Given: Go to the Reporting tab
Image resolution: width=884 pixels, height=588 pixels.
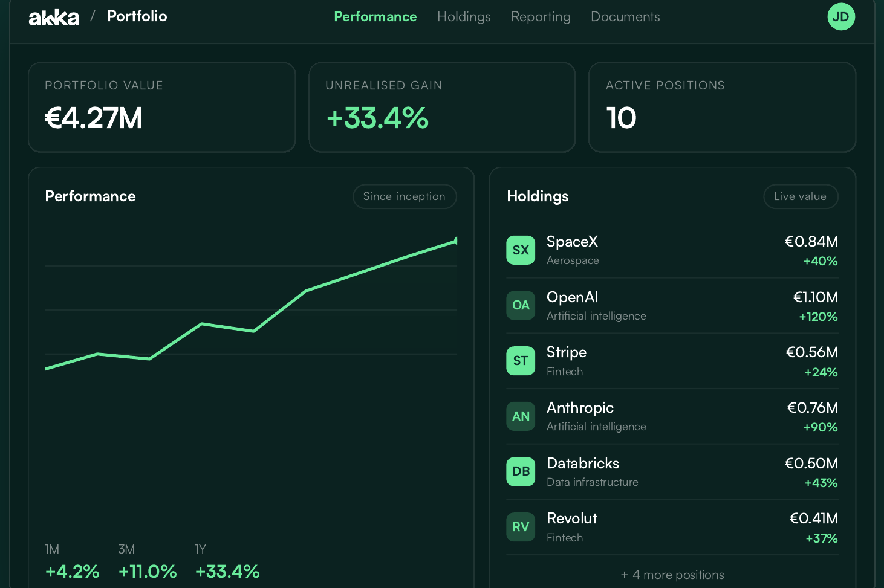Looking at the screenshot, I should click(541, 16).
